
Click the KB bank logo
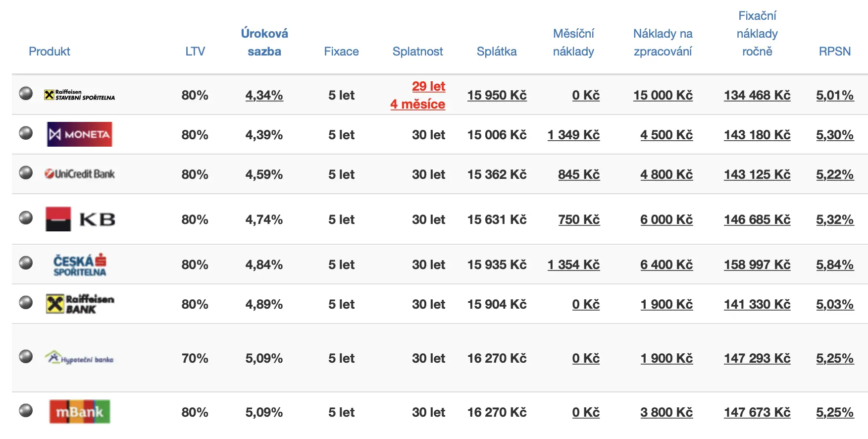80,219
